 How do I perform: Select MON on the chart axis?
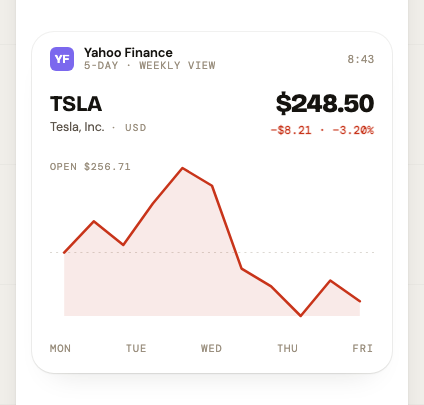[x=60, y=349]
